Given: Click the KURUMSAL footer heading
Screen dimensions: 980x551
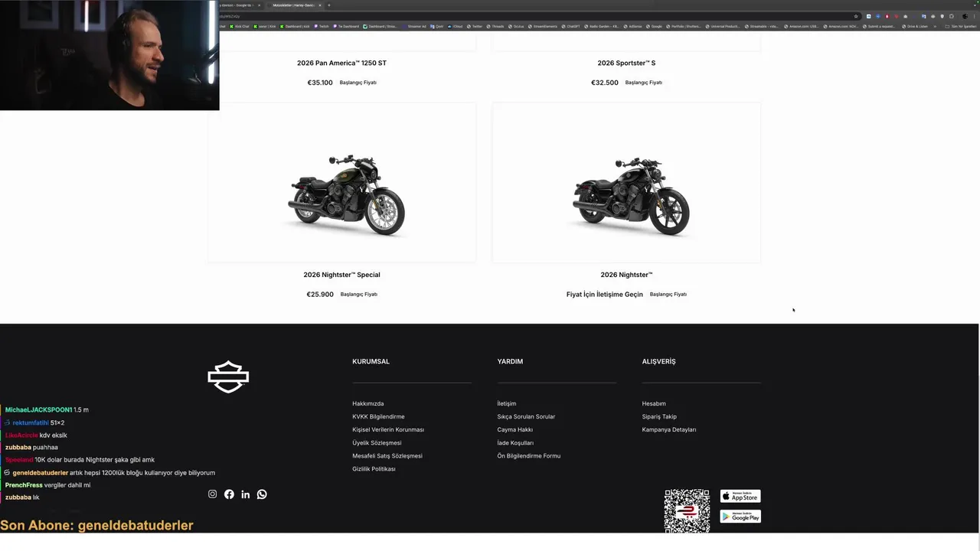Looking at the screenshot, I should click(x=371, y=362).
